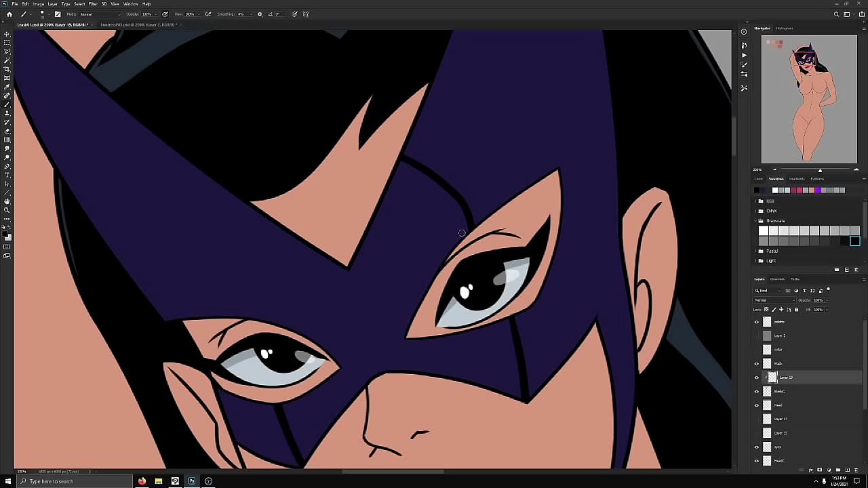Toggle visibility of the eyes layer
The image size is (868, 488).
[x=757, y=447]
